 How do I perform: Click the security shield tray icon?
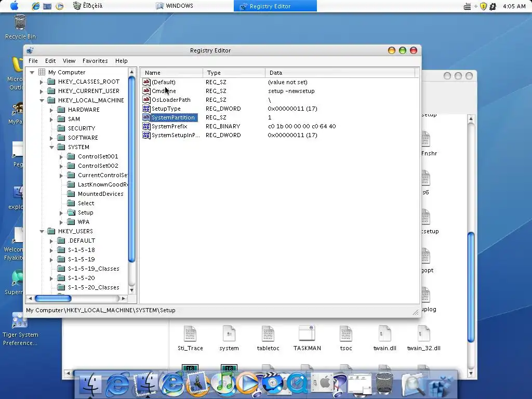(484, 6)
